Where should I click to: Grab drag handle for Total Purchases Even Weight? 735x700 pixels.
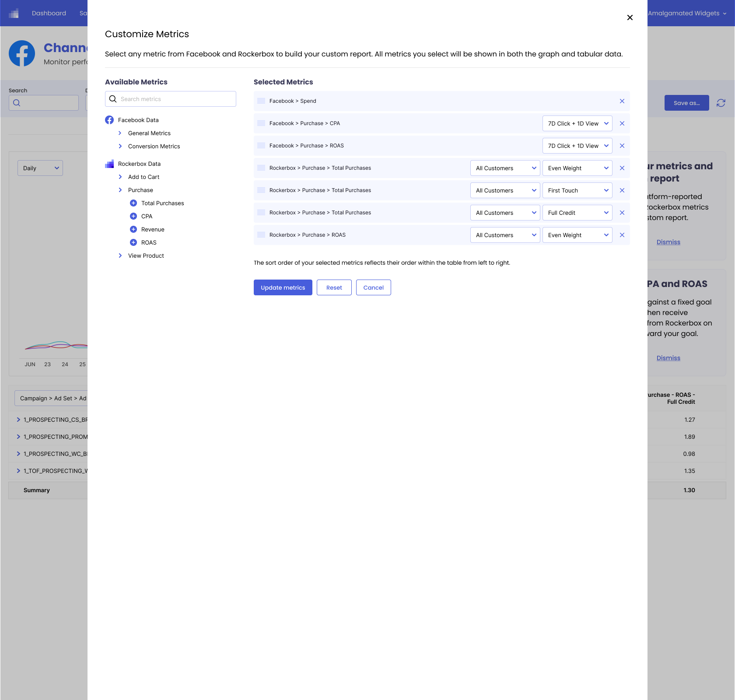click(261, 168)
